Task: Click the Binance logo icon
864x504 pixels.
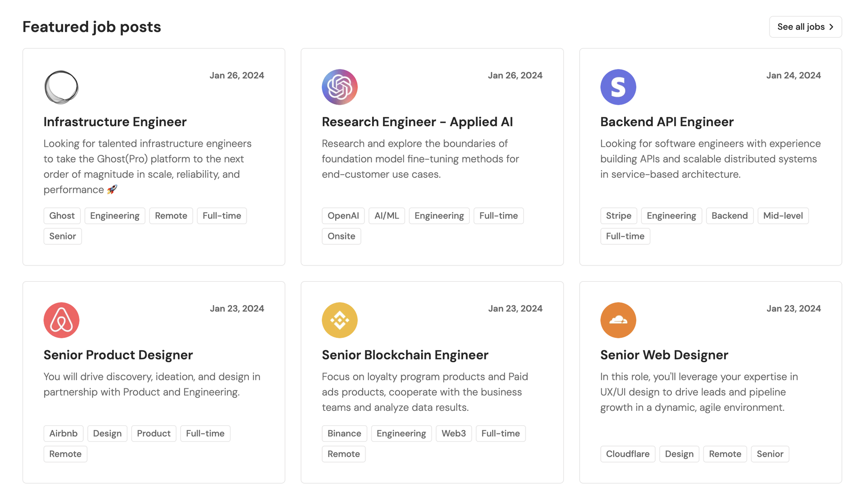Action: pos(340,320)
